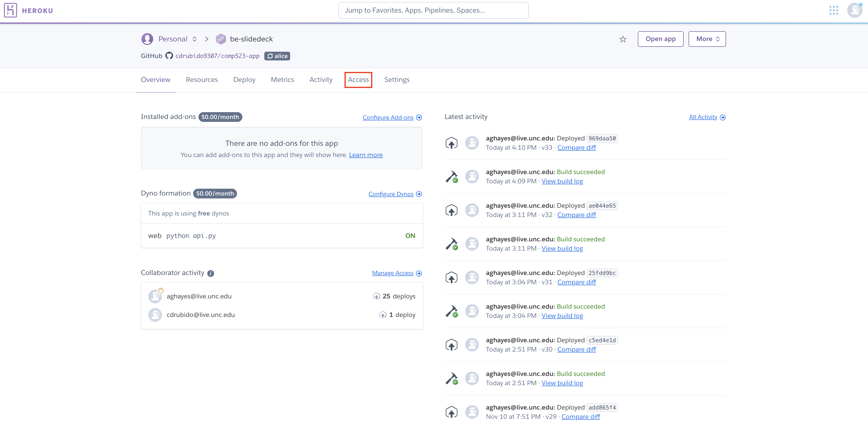Open the Resources tab
Image resolution: width=868 pixels, height=431 pixels.
pos(202,80)
